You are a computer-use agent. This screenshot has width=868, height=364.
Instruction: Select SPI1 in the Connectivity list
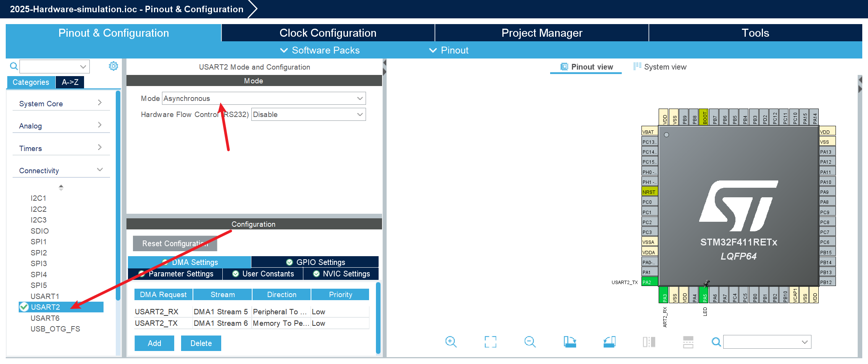39,241
